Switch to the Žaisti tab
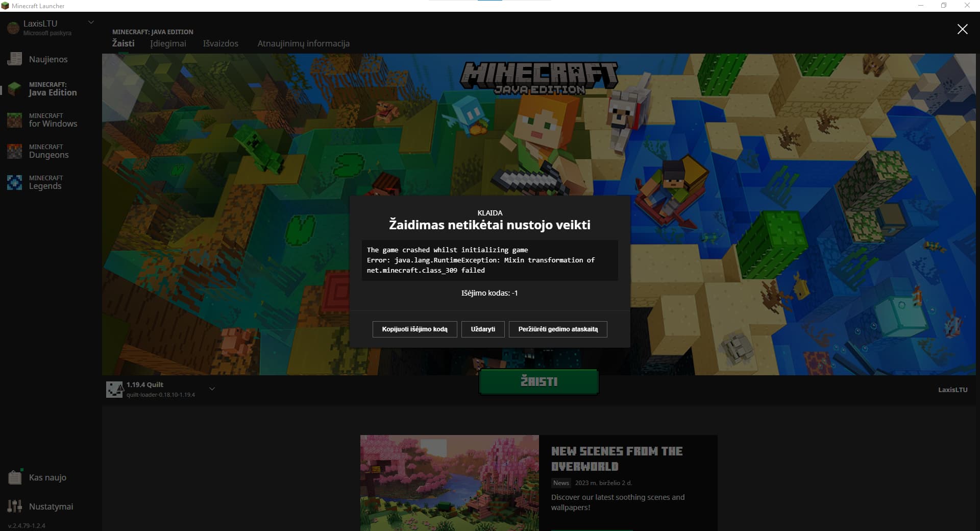 pos(124,43)
